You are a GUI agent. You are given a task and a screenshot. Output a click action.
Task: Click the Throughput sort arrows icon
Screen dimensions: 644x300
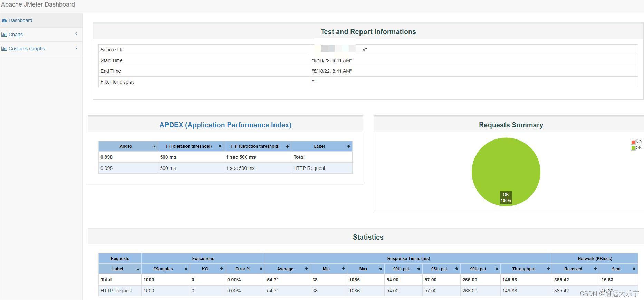tap(548, 269)
